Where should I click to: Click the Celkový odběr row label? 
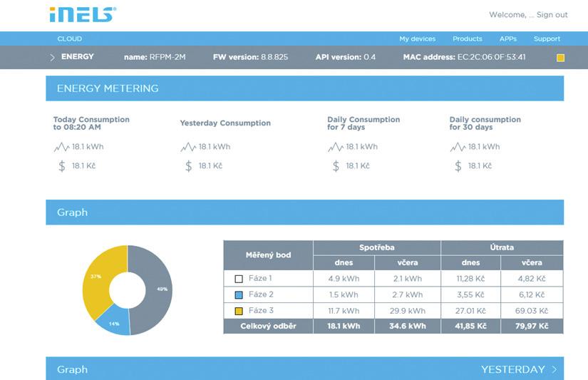pos(268,326)
